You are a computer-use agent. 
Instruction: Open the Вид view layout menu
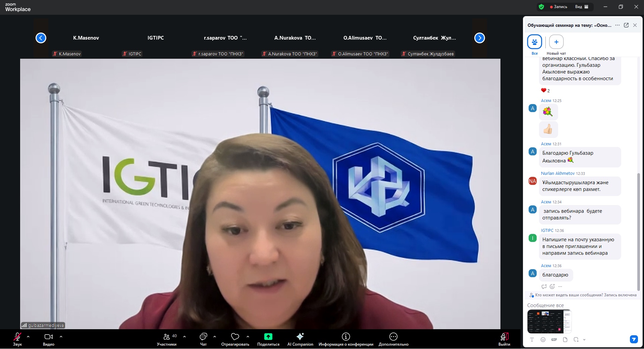[x=582, y=7]
